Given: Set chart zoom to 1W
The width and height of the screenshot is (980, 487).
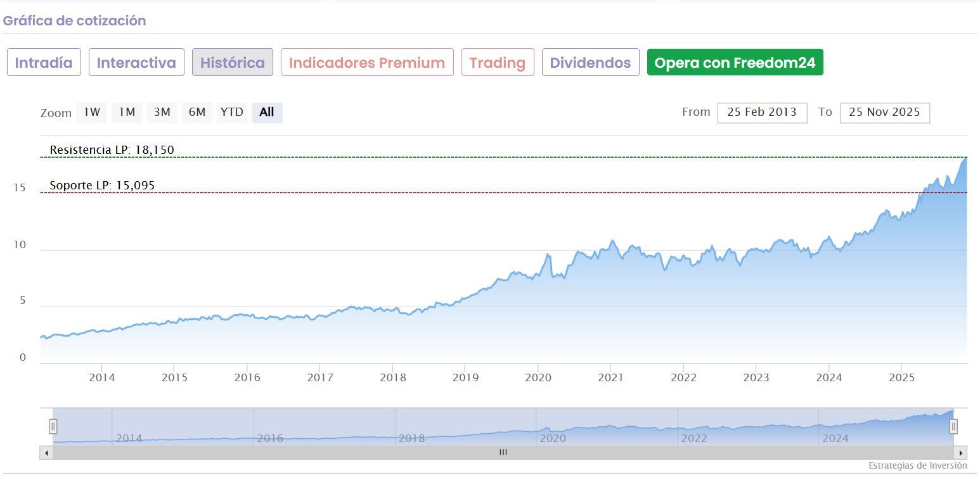Looking at the screenshot, I should coord(92,112).
